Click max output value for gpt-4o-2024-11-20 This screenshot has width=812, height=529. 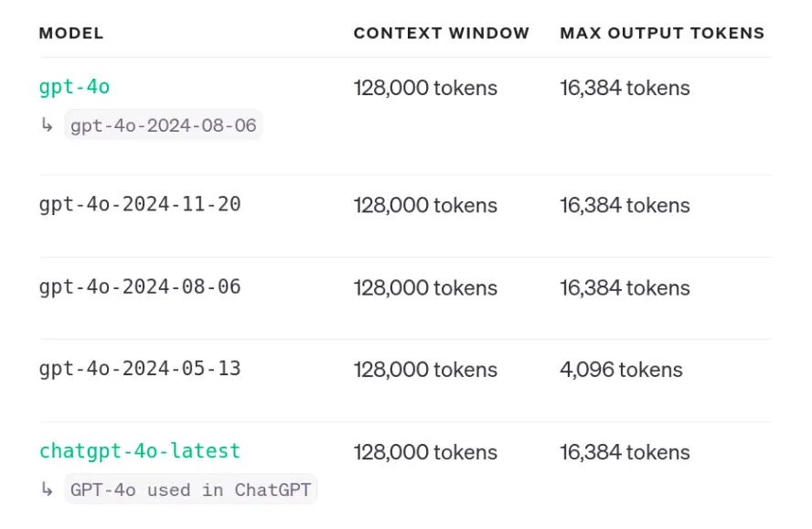pyautogui.click(x=625, y=205)
